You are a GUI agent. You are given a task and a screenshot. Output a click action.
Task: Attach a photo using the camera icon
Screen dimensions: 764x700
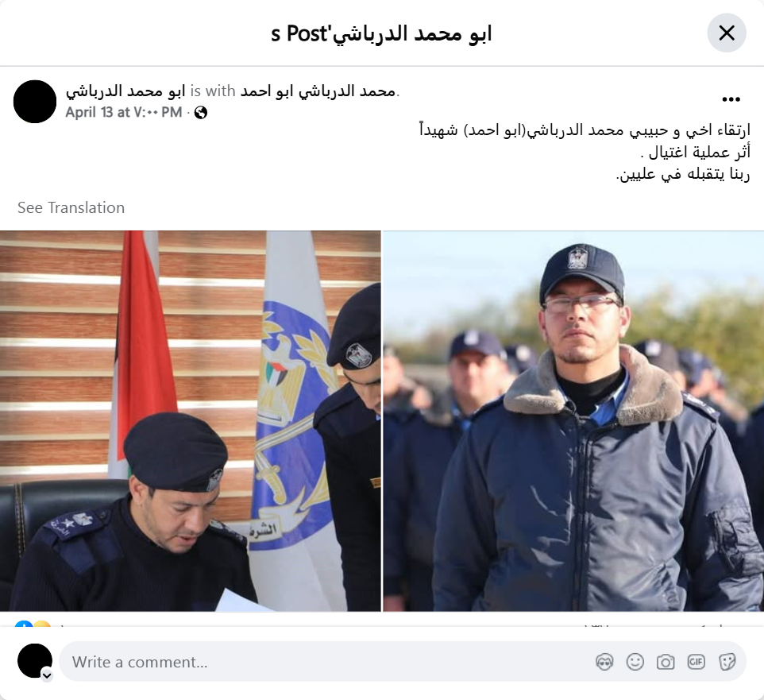pos(665,662)
